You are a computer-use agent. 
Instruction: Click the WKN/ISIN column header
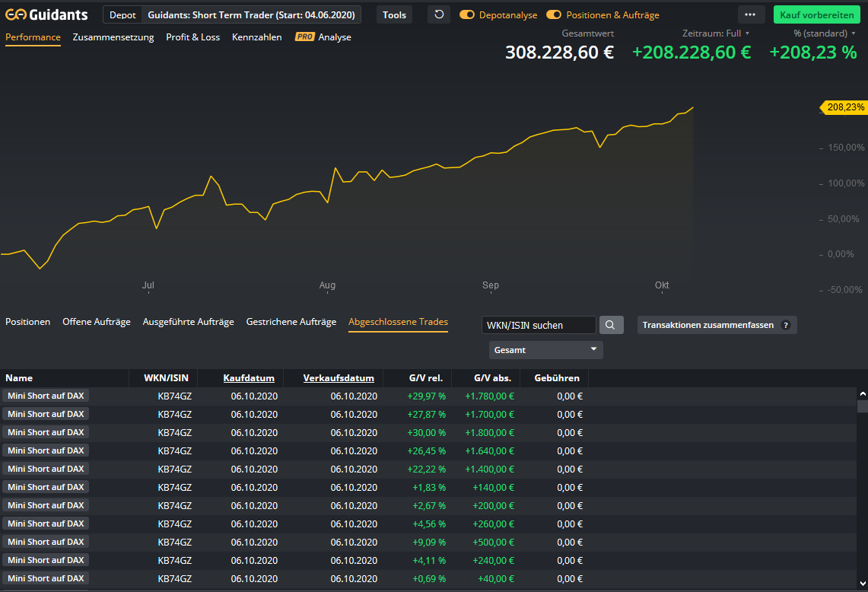point(166,378)
